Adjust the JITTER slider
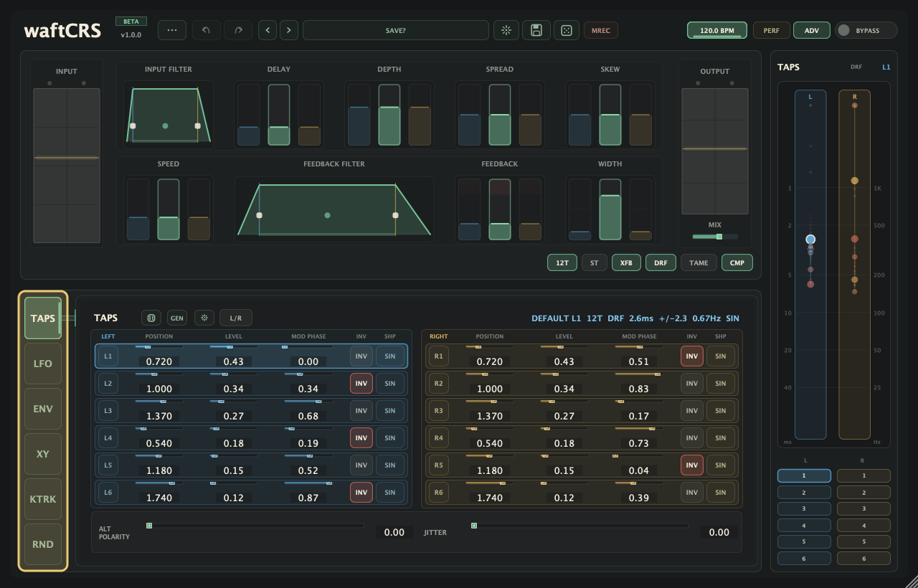 tap(579, 526)
